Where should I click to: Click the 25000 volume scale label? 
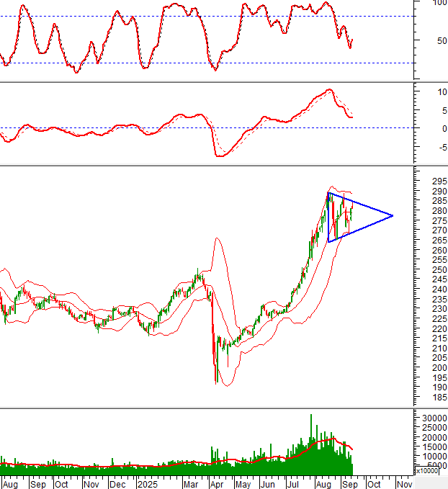tap(434, 428)
